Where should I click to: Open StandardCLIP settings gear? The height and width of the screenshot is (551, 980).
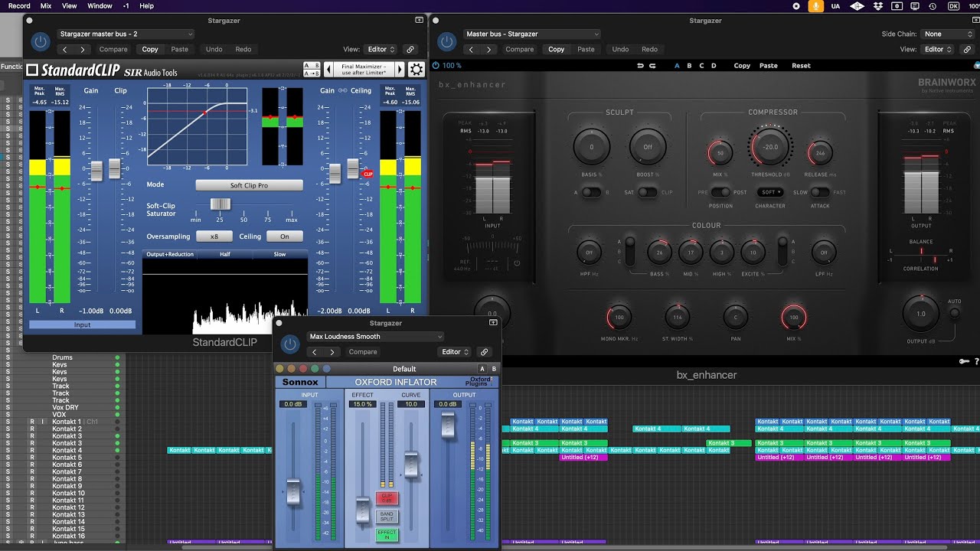[x=416, y=70]
